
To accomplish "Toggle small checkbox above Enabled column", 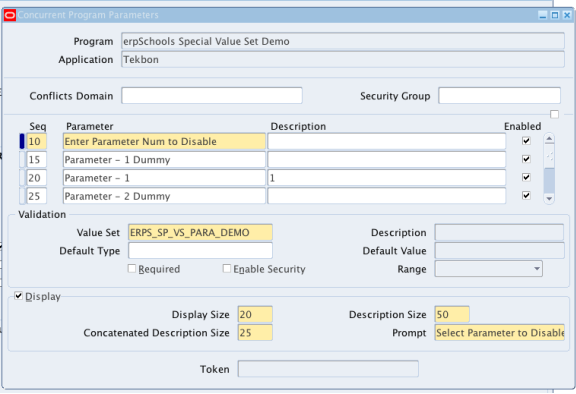I will (555, 114).
